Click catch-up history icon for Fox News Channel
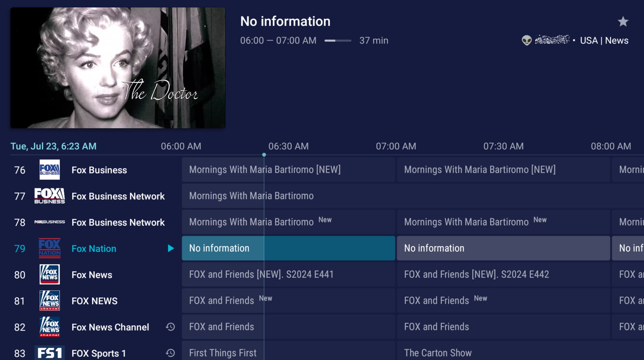 coord(170,327)
